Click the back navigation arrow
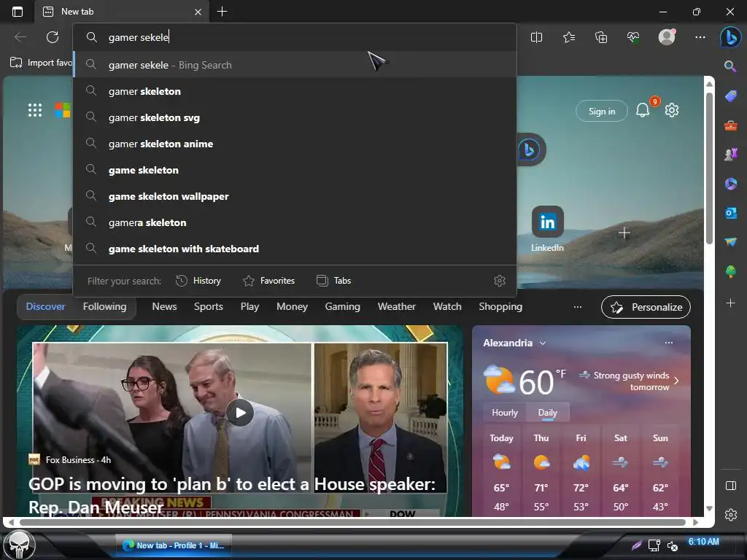Image resolution: width=747 pixels, height=560 pixels. tap(20, 37)
